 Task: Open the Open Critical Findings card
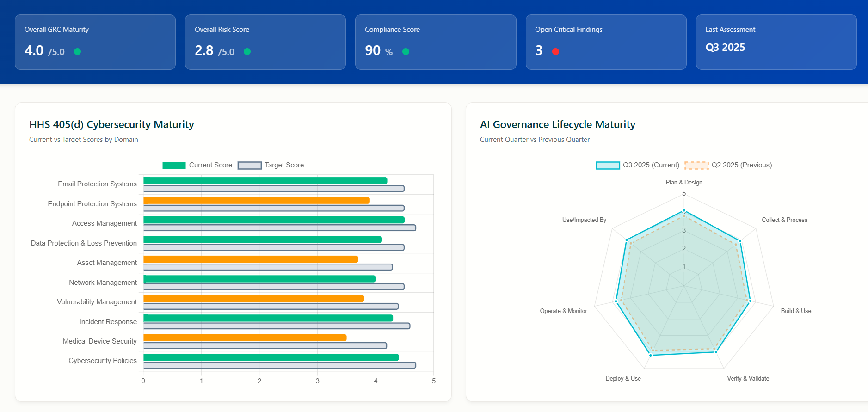tap(606, 42)
